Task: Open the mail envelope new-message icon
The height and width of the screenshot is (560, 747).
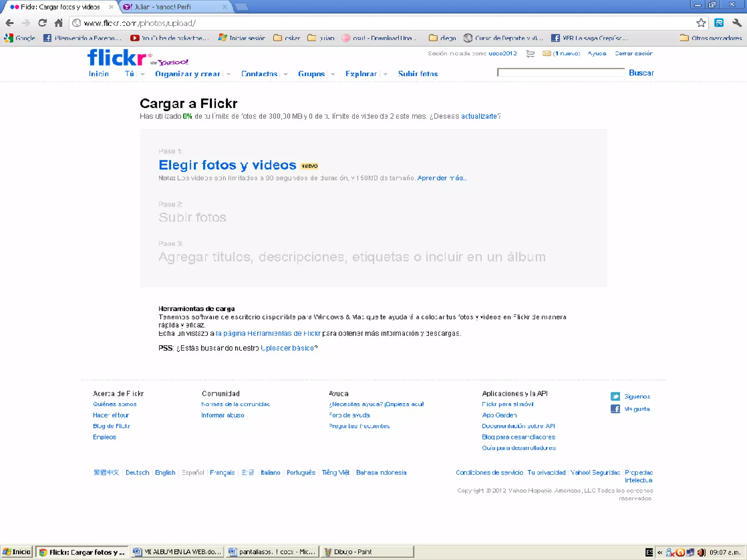Action: [546, 54]
